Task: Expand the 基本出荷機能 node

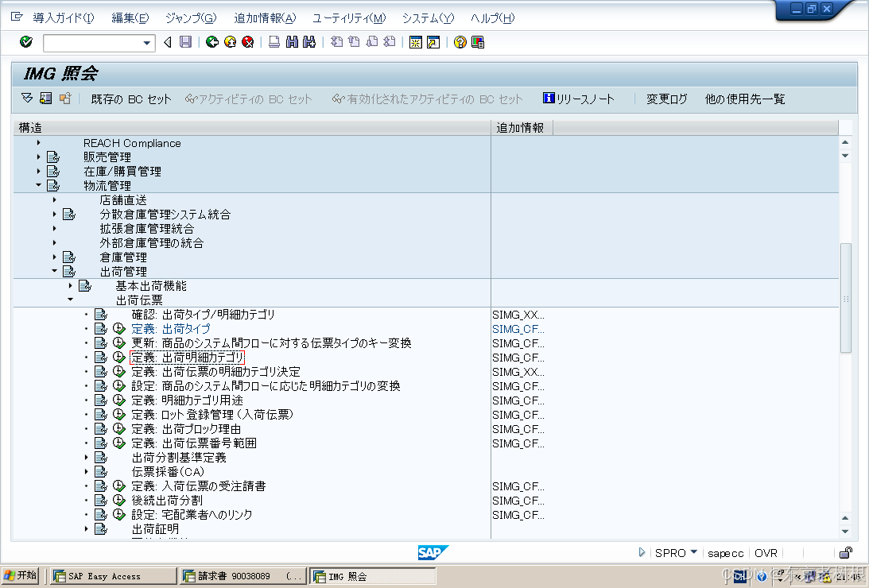Action: click(71, 286)
